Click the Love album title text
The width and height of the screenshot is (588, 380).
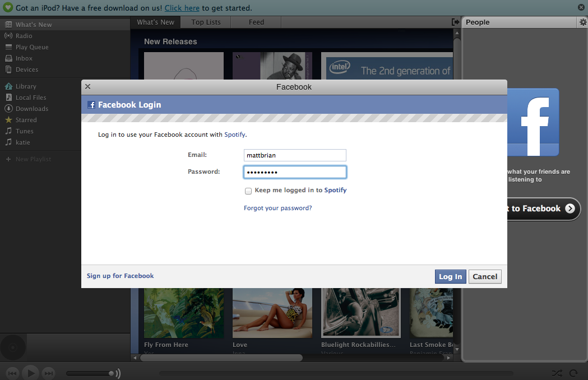[239, 345]
